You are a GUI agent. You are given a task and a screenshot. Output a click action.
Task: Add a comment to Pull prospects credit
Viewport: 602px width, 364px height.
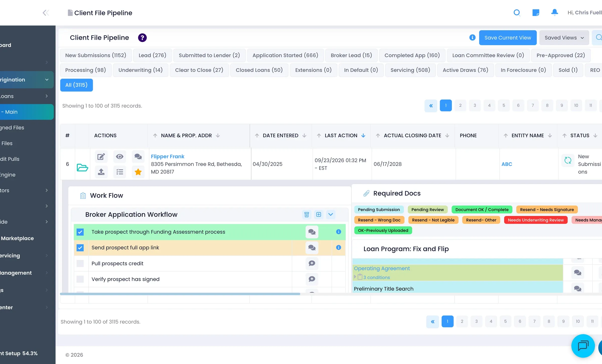[312, 263]
